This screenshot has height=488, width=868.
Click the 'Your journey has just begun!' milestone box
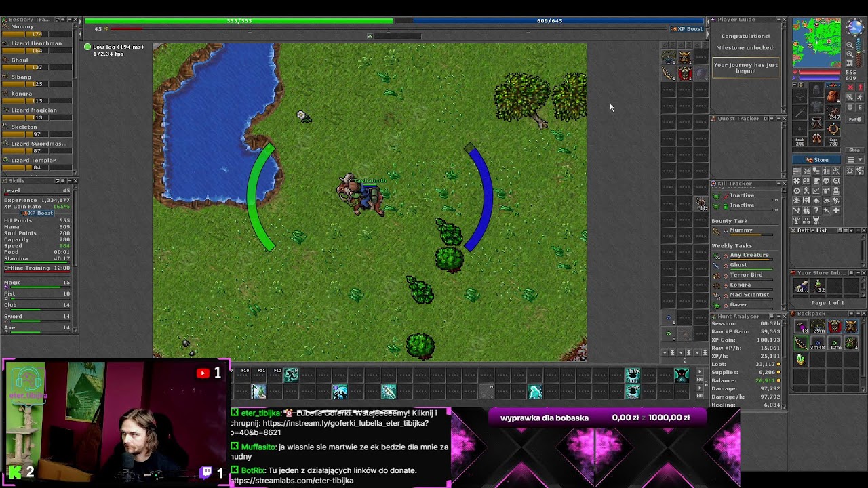(x=746, y=68)
